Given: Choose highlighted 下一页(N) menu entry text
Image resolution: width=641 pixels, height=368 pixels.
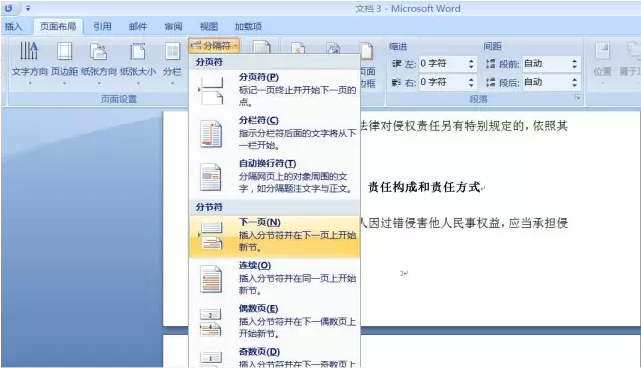Looking at the screenshot, I should [260, 222].
